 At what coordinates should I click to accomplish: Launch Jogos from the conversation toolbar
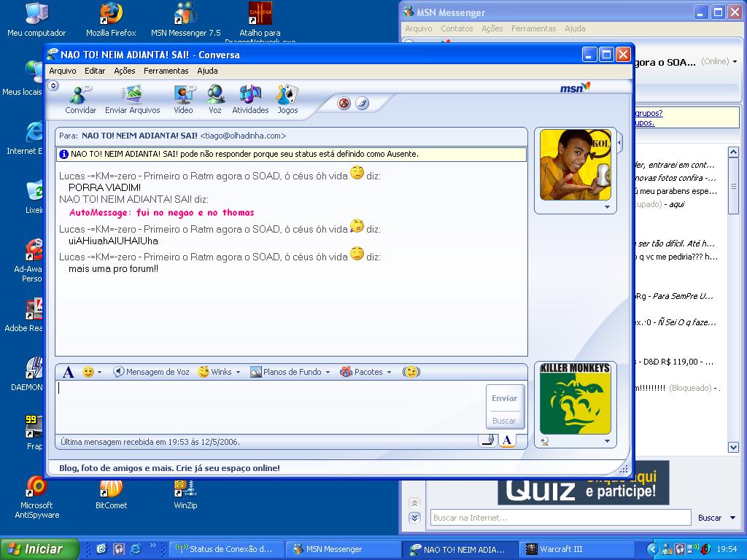pos(287,99)
